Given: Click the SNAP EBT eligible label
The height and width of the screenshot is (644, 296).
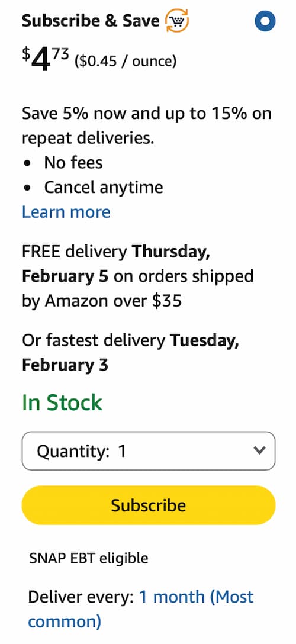Looking at the screenshot, I should (x=88, y=559).
